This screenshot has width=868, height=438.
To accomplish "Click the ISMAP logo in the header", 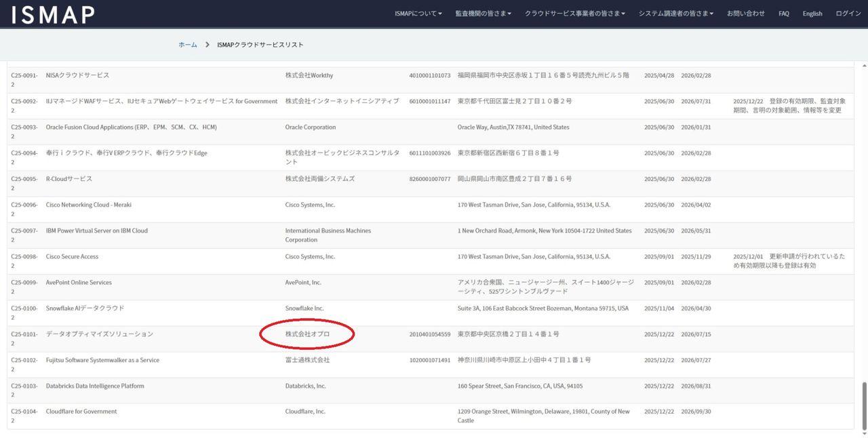I will coord(53,14).
